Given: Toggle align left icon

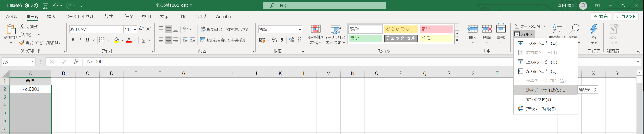Looking at the screenshot, I should (x=161, y=40).
